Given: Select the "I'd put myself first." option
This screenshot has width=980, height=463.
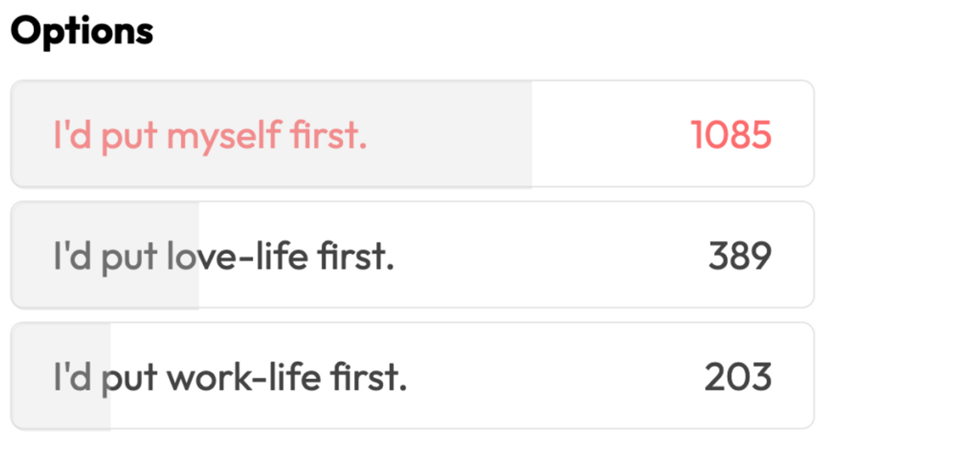Looking at the screenshot, I should pos(412,134).
